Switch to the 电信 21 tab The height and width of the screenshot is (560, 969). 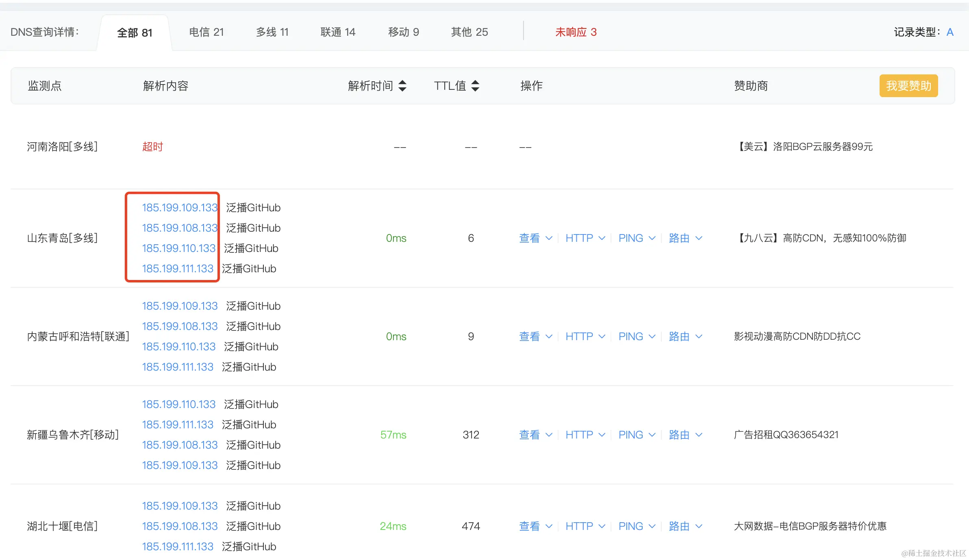point(206,32)
